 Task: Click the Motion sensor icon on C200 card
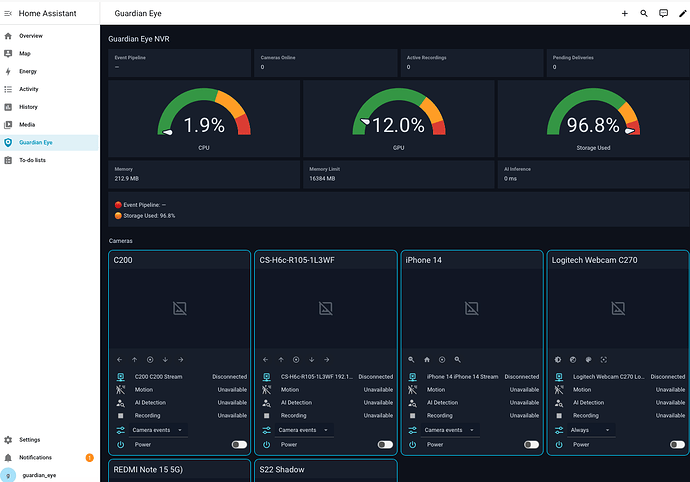tap(121, 390)
